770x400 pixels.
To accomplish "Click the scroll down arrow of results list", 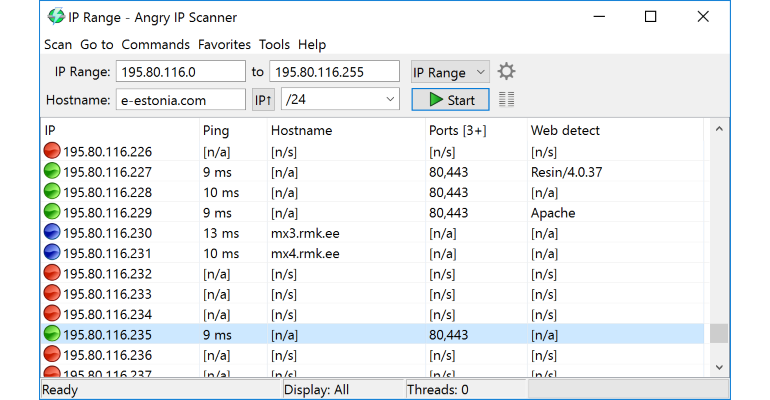I will coord(719,367).
